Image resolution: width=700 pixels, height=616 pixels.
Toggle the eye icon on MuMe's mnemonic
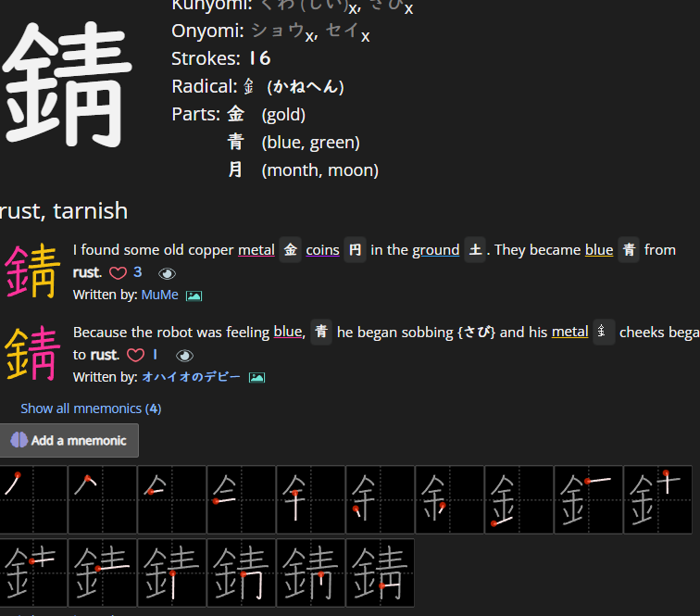pyautogui.click(x=167, y=273)
